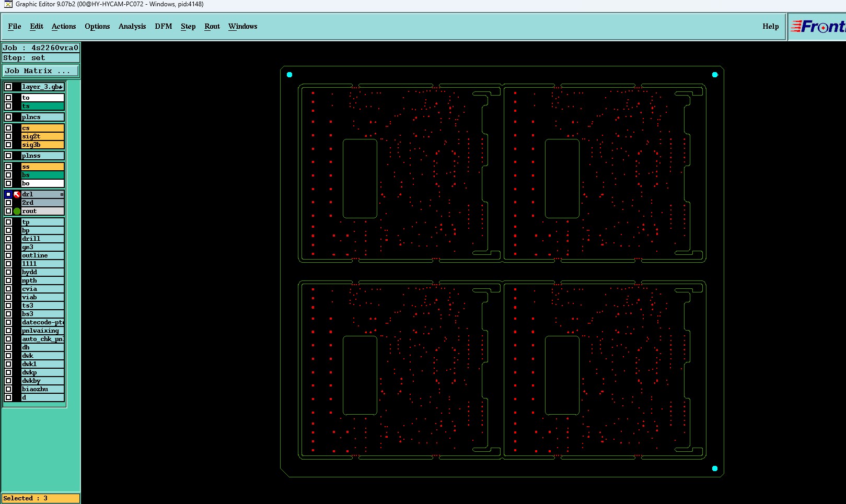Viewport: 846px width, 504px height.
Task: Open the Actions menu
Action: (64, 26)
